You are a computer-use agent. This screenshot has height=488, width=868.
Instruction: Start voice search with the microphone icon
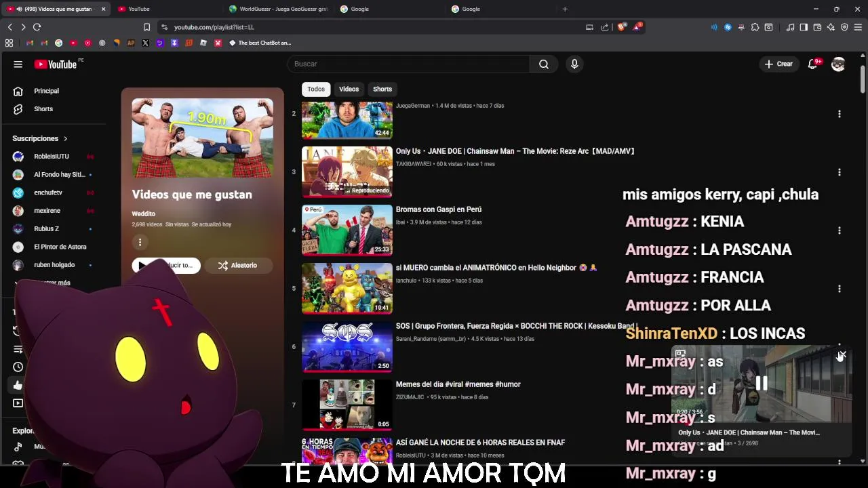click(574, 64)
